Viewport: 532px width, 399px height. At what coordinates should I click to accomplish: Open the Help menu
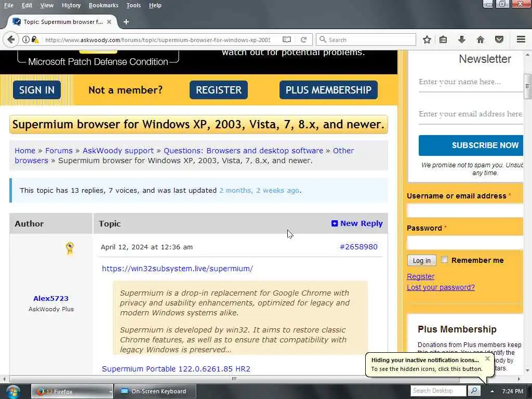(155, 5)
